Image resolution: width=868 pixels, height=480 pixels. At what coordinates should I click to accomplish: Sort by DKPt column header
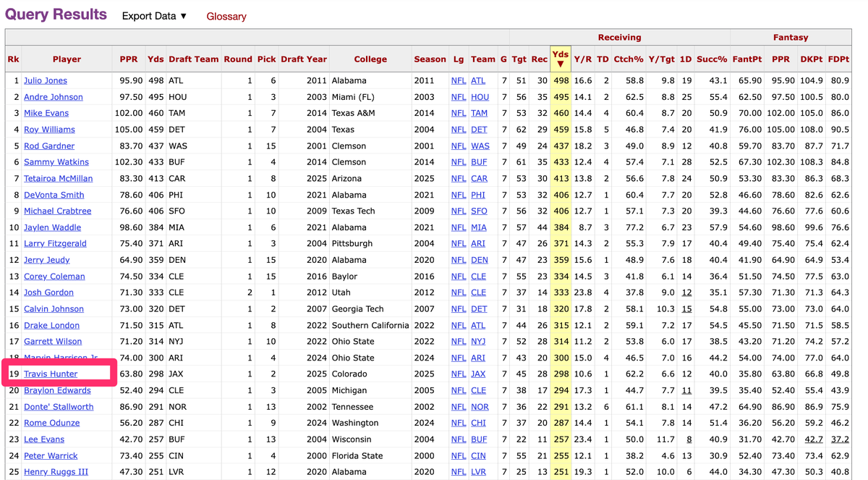[x=812, y=59]
